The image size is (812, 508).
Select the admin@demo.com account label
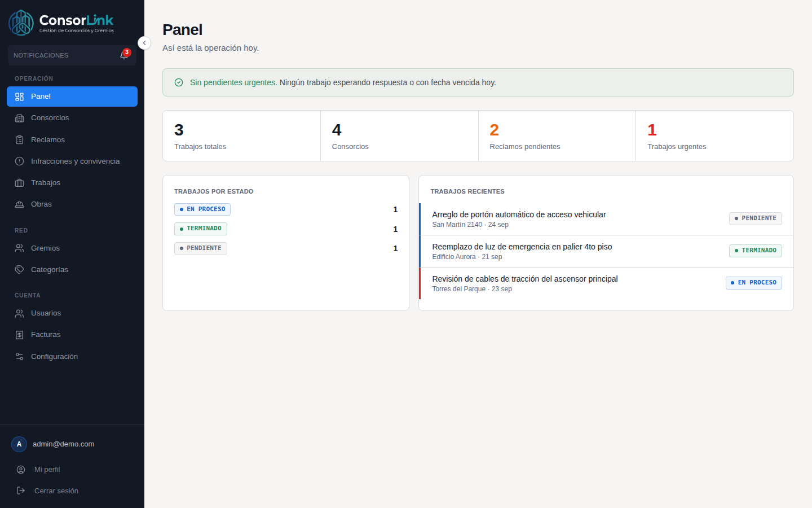pyautogui.click(x=63, y=444)
